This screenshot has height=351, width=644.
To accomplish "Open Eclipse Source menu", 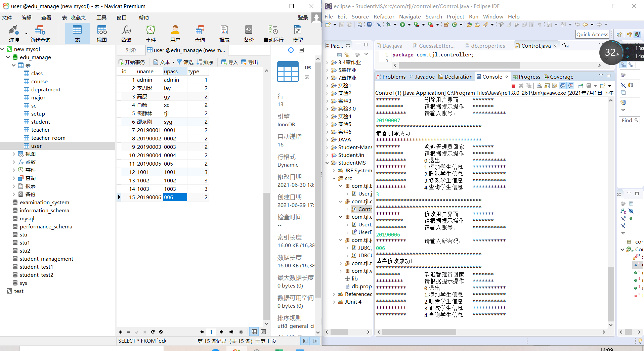I will [x=360, y=16].
